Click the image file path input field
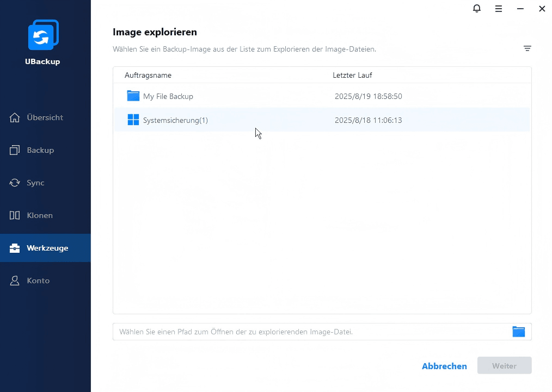The height and width of the screenshot is (392, 552). (x=310, y=332)
